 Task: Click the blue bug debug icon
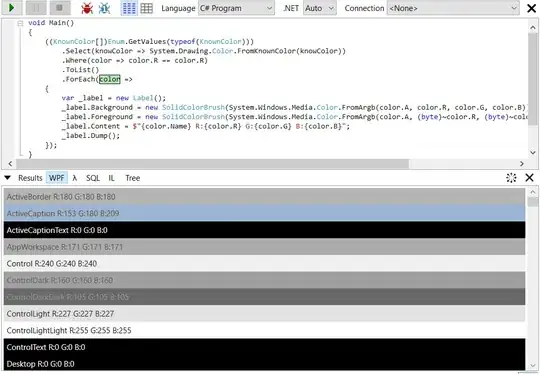pos(104,8)
